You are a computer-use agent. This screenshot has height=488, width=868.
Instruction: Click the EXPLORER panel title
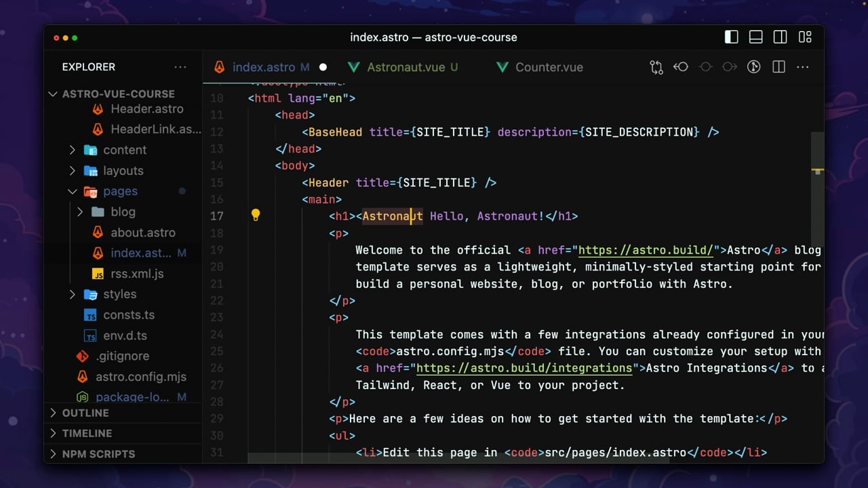[89, 67]
